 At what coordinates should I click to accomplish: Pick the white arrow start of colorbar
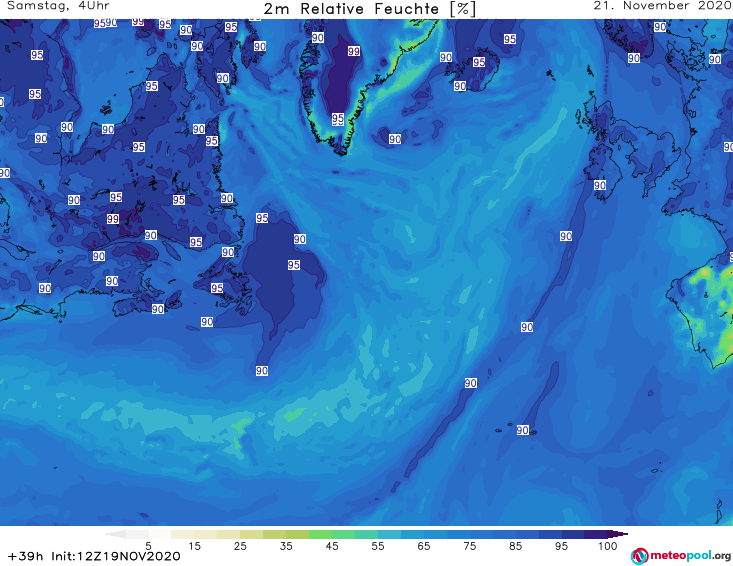coord(115,534)
